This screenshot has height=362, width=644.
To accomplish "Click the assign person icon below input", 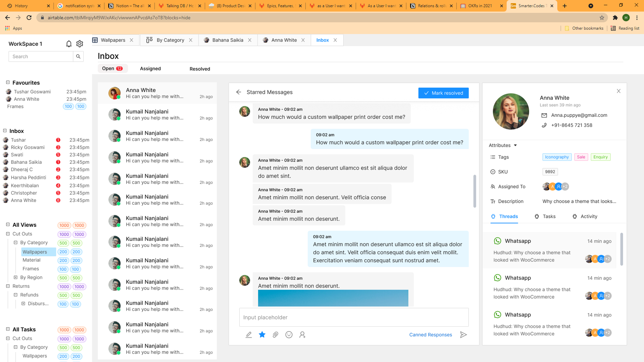I will 302,335.
